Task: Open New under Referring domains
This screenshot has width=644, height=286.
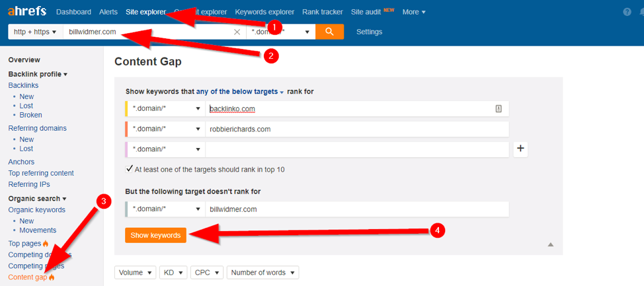Action: coord(26,139)
